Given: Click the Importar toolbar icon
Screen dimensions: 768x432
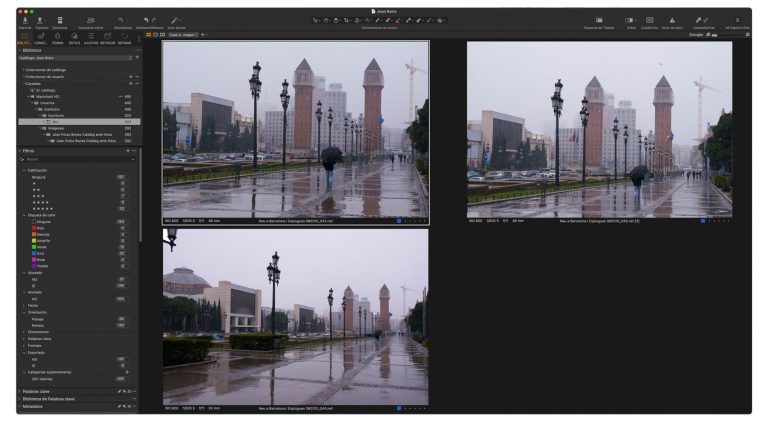Looking at the screenshot, I should click(x=25, y=21).
